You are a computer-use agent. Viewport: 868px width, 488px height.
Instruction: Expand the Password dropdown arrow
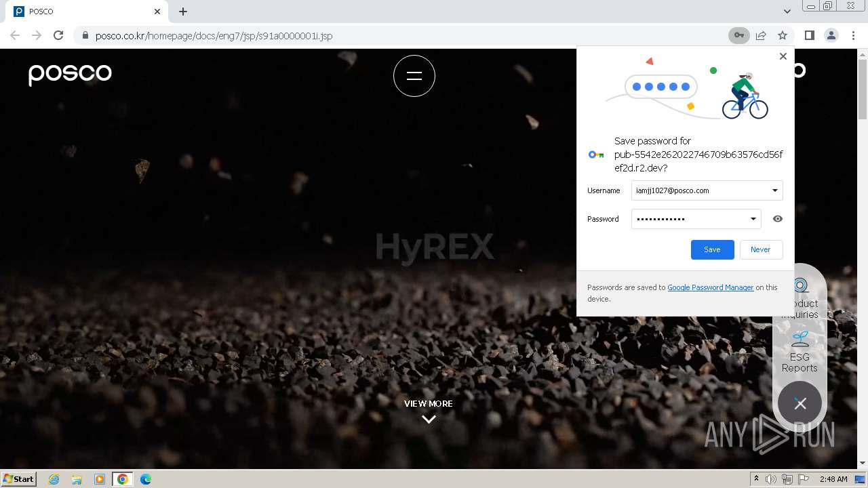tap(753, 219)
